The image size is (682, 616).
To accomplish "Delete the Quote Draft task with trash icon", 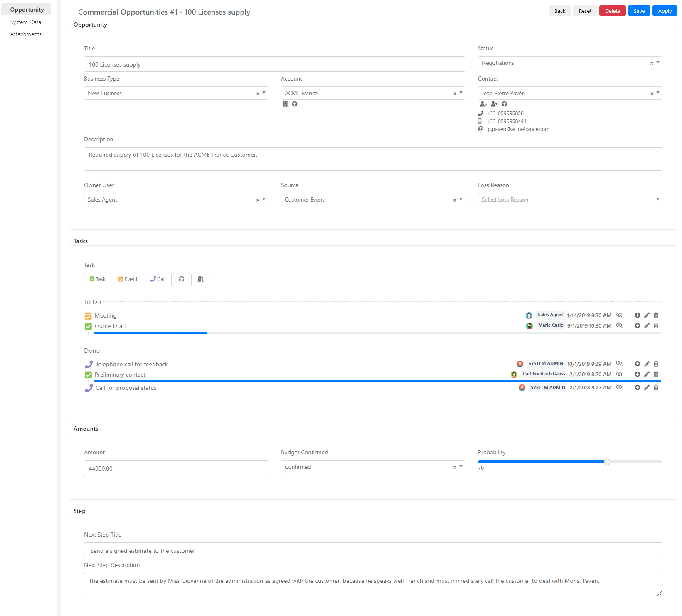I will click(x=656, y=325).
